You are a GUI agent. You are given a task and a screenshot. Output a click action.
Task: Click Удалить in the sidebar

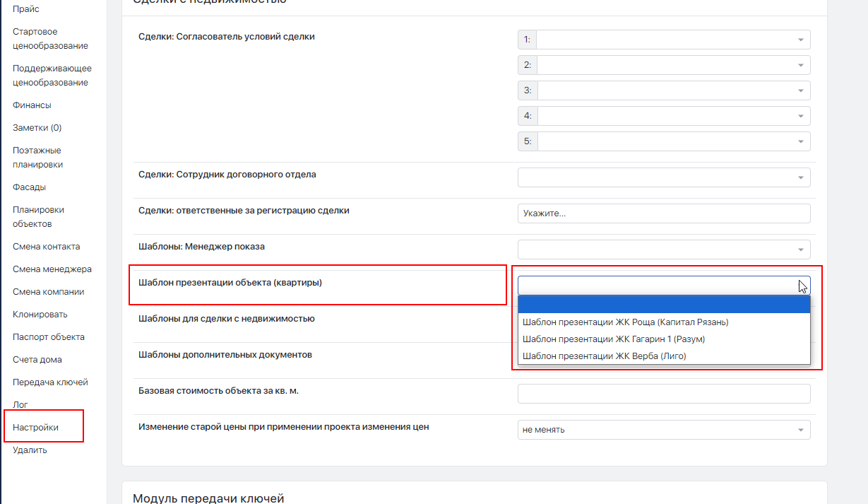click(x=30, y=450)
